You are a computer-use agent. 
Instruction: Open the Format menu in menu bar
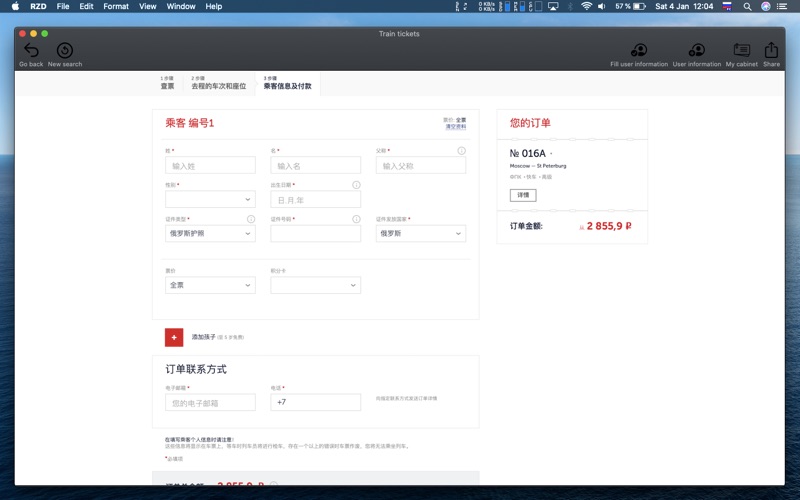116,6
